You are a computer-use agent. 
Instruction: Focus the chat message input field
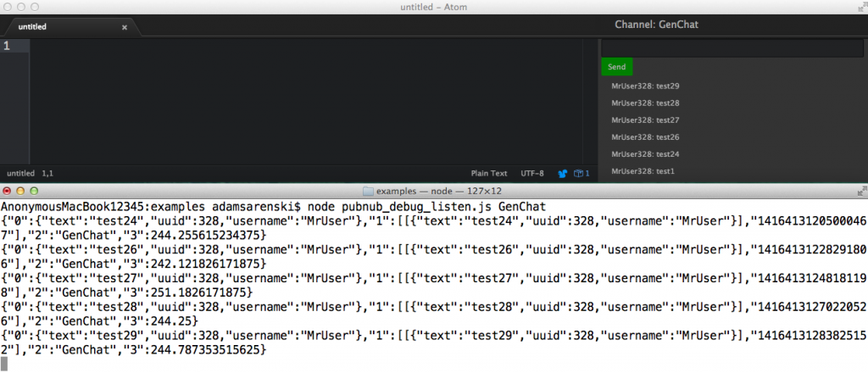coord(731,48)
